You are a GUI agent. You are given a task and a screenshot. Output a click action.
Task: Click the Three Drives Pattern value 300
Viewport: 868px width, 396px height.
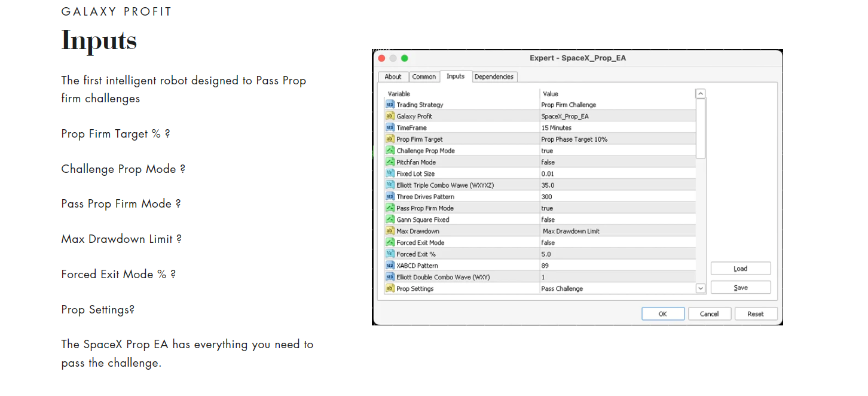(x=546, y=196)
